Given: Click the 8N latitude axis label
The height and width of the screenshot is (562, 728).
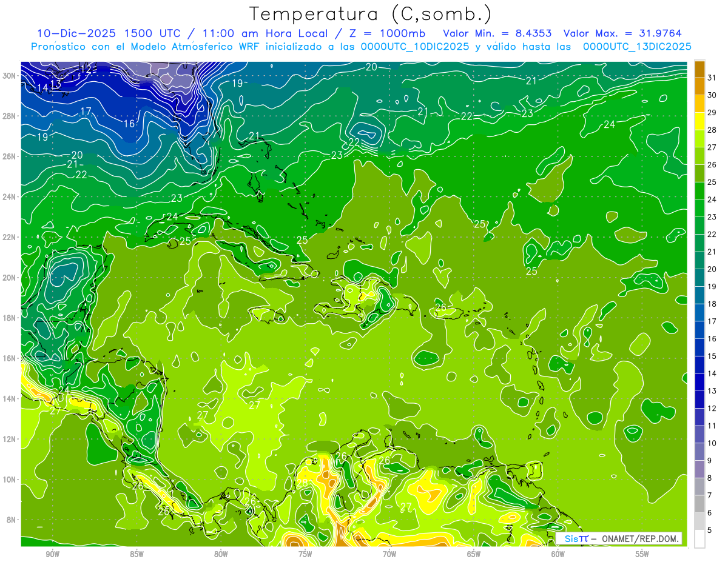Looking at the screenshot, I should tap(12, 520).
